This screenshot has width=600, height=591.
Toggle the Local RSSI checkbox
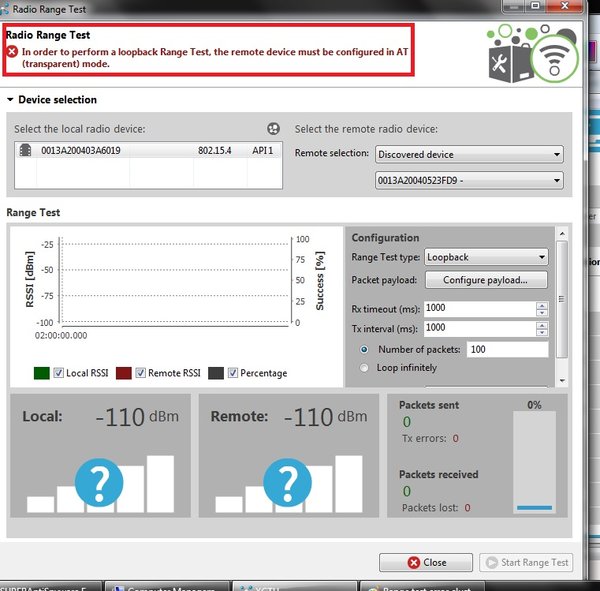(x=58, y=373)
